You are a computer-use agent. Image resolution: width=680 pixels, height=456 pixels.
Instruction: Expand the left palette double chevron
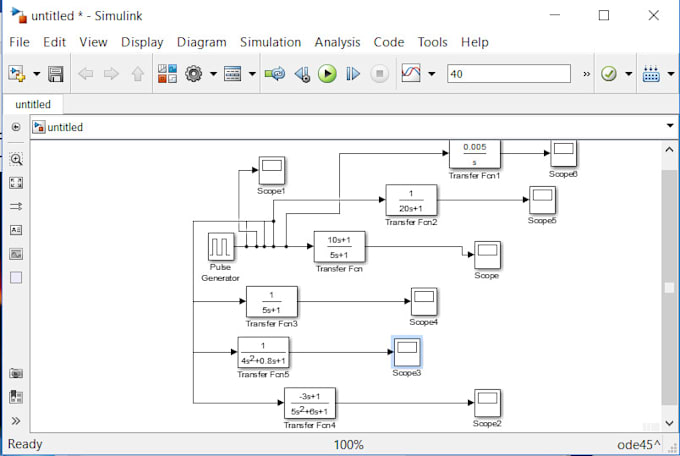tap(16, 421)
